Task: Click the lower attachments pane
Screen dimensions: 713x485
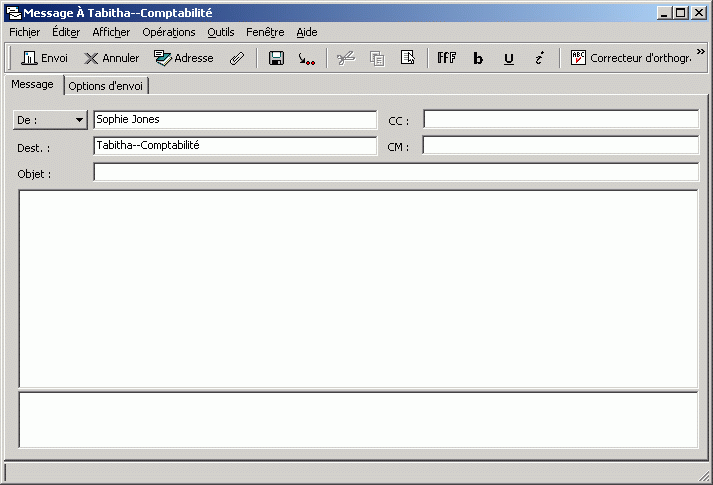Action: point(358,420)
